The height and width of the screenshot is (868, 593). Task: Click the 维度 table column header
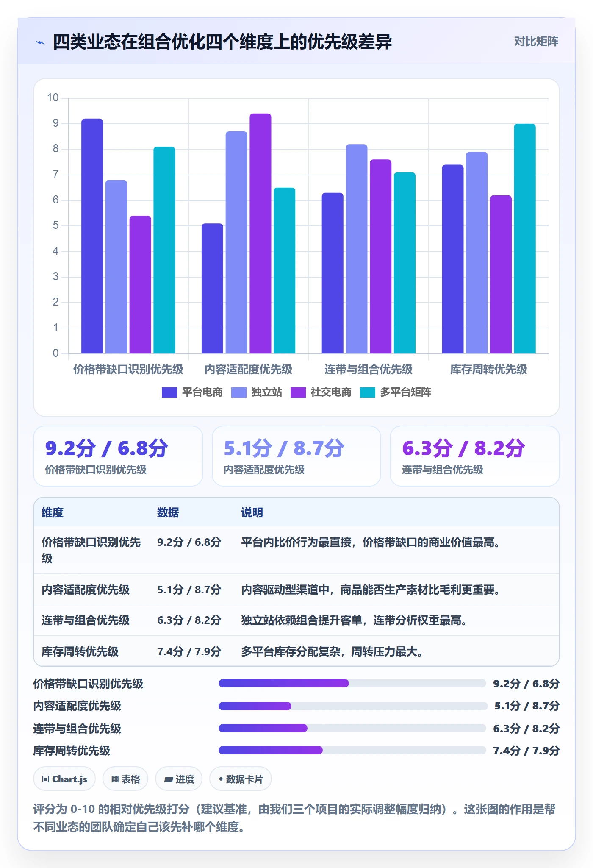[x=53, y=512]
